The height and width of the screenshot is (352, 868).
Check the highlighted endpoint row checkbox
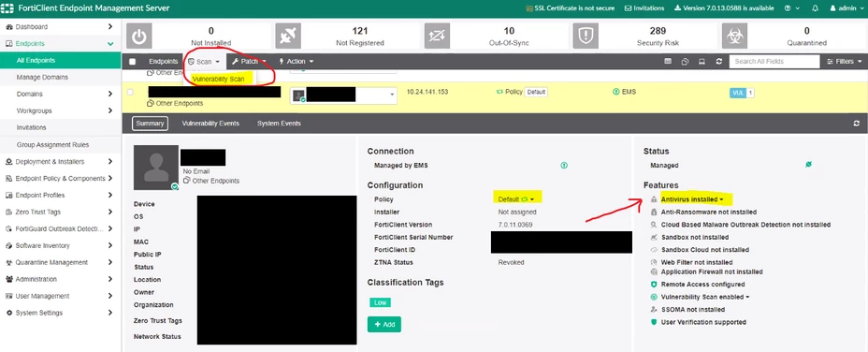(x=131, y=92)
